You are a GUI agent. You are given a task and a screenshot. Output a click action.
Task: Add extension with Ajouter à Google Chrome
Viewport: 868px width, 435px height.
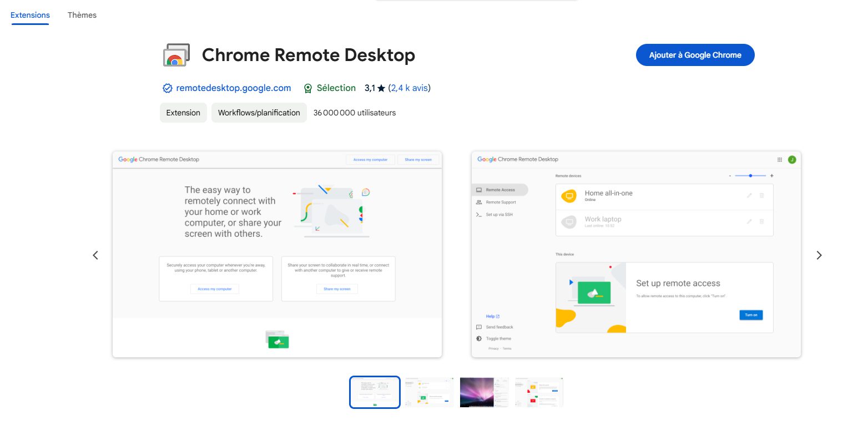pyautogui.click(x=695, y=55)
